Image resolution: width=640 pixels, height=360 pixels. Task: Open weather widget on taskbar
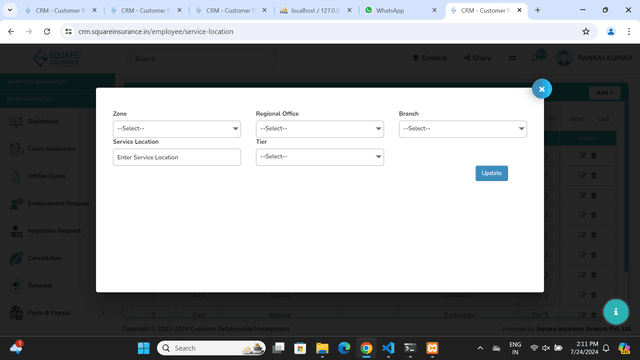[16, 347]
